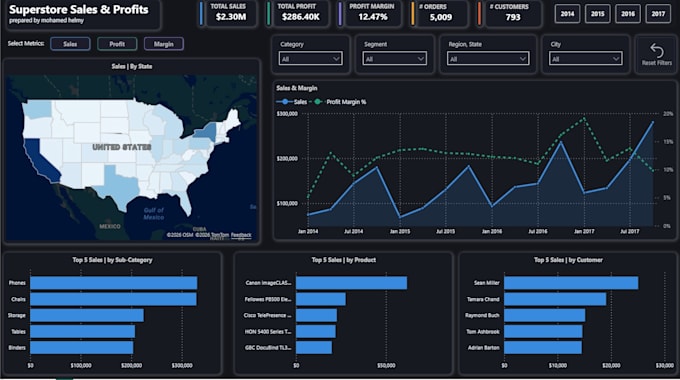Select the Adrian Barton customer bar

click(543, 347)
